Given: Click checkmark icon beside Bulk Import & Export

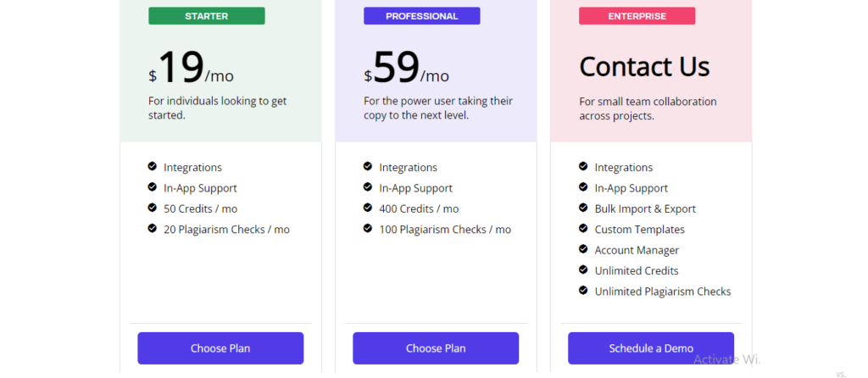Looking at the screenshot, I should tap(583, 208).
